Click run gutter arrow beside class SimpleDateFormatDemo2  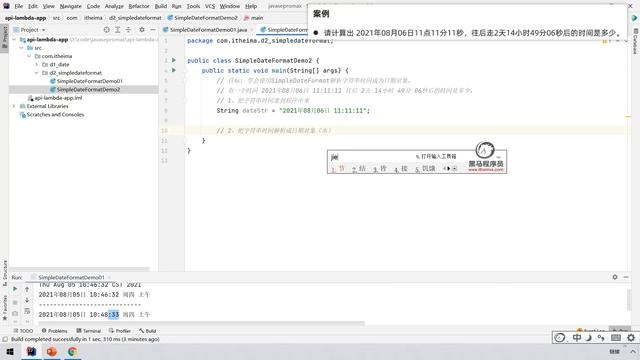tap(174, 60)
